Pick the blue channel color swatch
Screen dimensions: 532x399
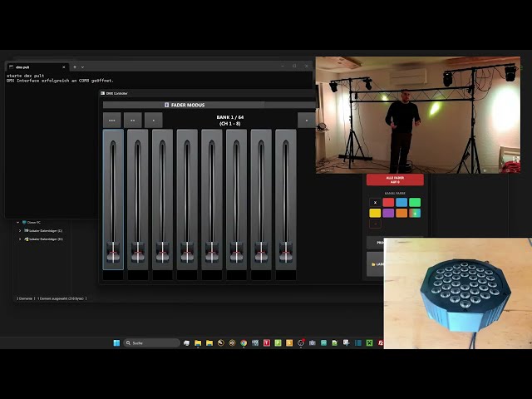click(x=401, y=203)
